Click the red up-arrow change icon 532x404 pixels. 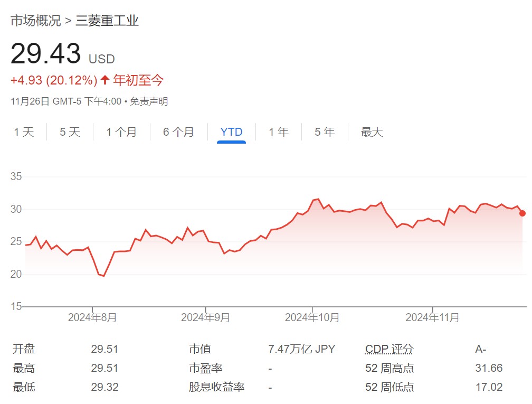pos(105,80)
